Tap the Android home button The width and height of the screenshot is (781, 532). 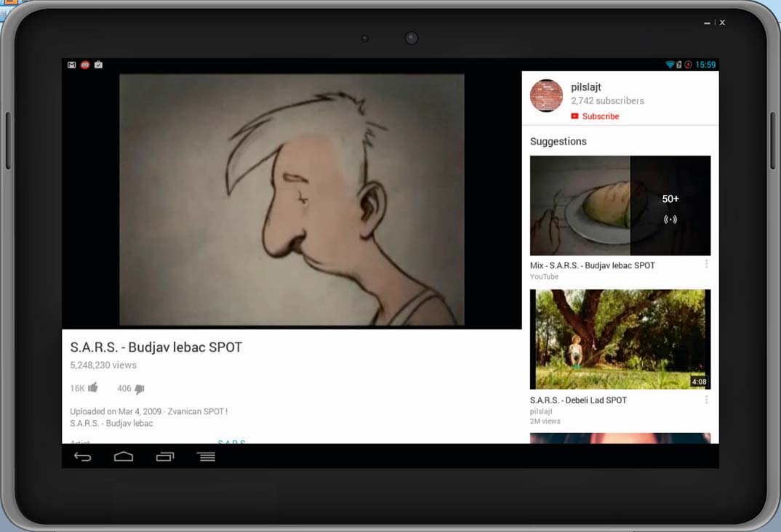[x=124, y=456]
